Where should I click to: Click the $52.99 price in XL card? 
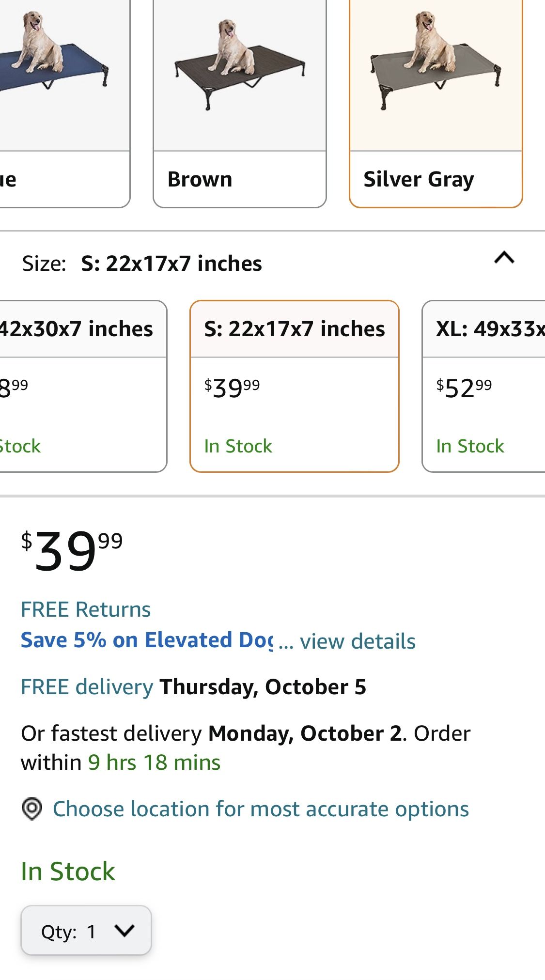coord(464,388)
